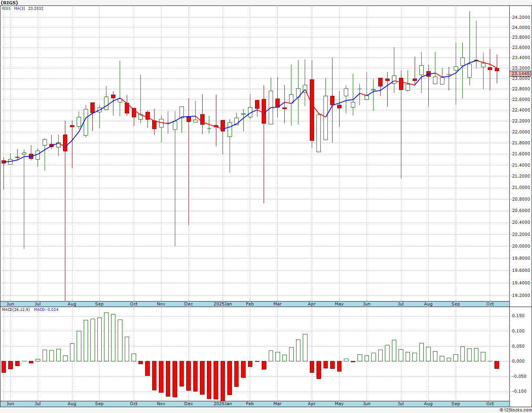The width and height of the screenshot is (532, 413).
Task: Click "May" on the price chart date axis
Action: 339,304
